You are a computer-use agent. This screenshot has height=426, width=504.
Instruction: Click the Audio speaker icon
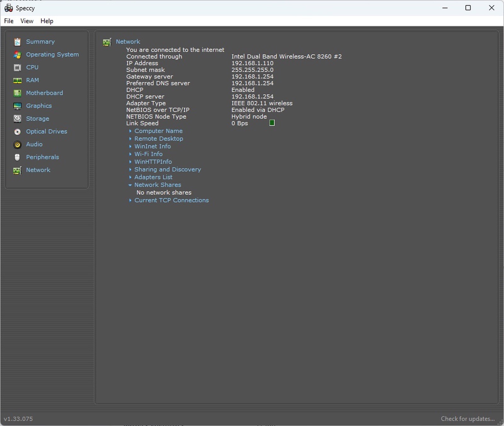pyautogui.click(x=17, y=144)
